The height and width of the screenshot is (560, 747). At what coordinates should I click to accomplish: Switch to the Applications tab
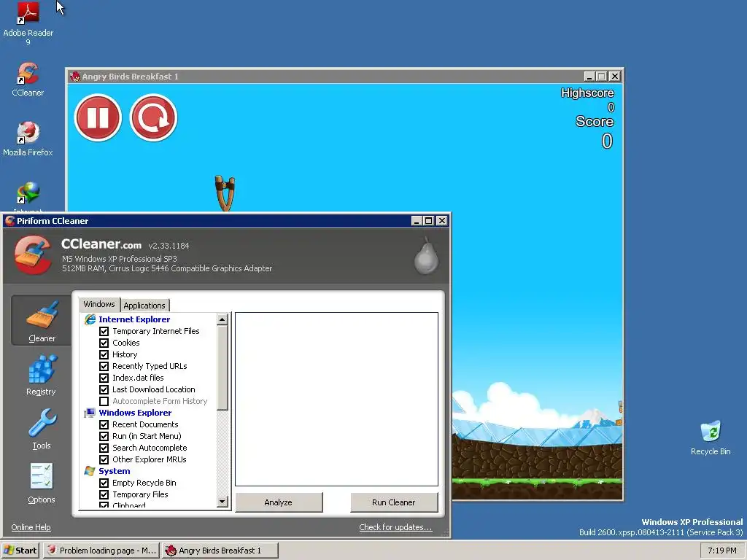[x=144, y=306]
